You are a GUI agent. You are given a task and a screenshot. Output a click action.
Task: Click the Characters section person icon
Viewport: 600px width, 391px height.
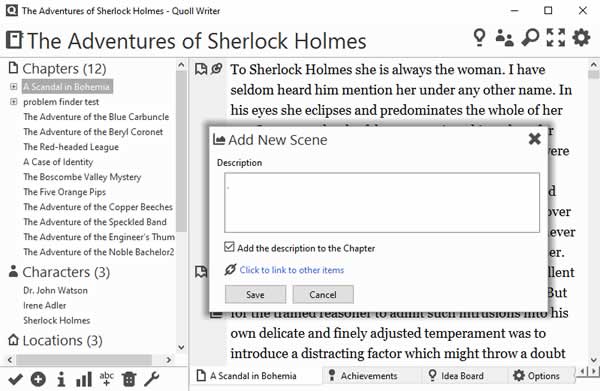(13, 271)
